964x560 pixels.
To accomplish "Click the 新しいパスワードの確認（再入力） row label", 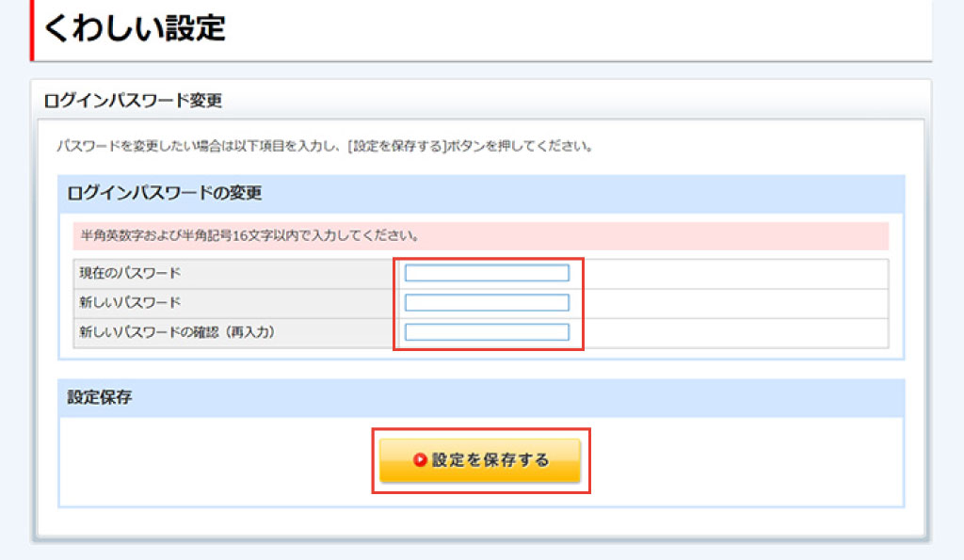I will click(177, 332).
